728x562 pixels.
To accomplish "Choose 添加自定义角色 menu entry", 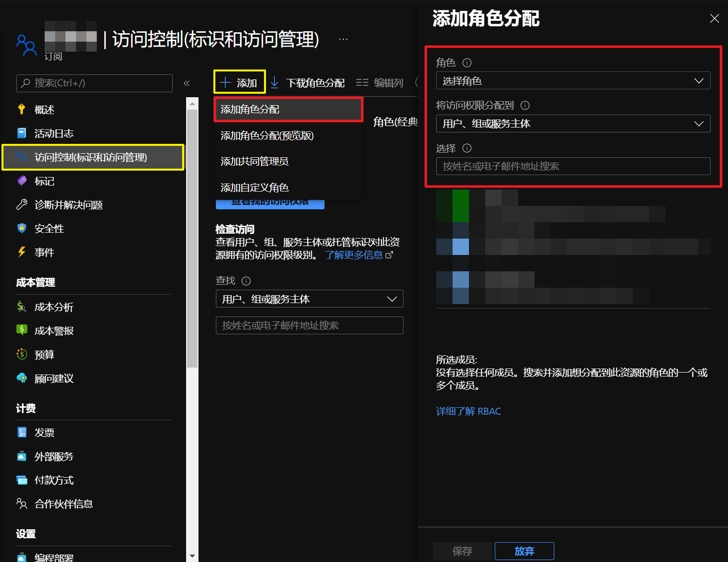I will tap(255, 187).
